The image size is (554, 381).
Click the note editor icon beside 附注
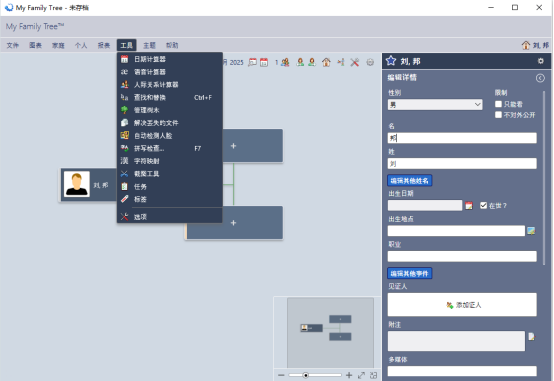531,336
